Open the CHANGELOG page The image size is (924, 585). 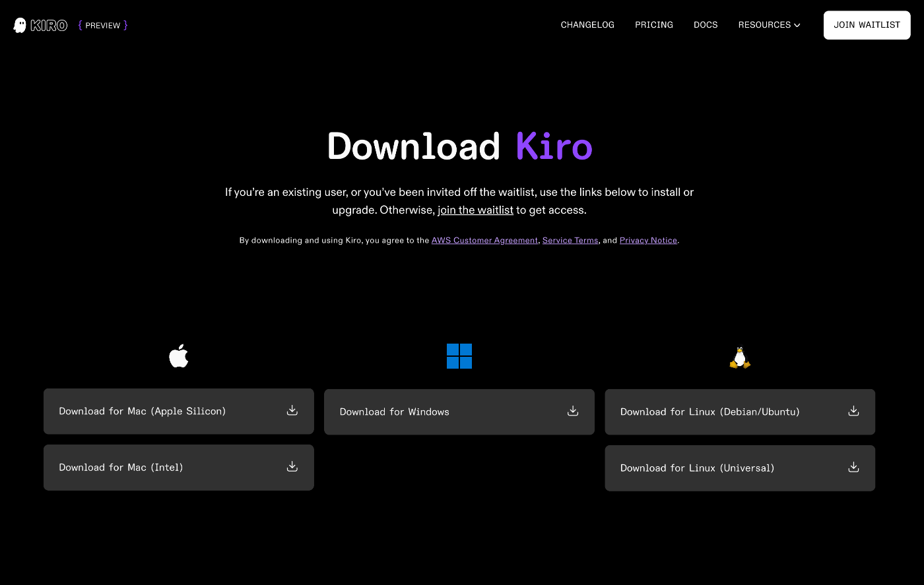[x=587, y=25]
